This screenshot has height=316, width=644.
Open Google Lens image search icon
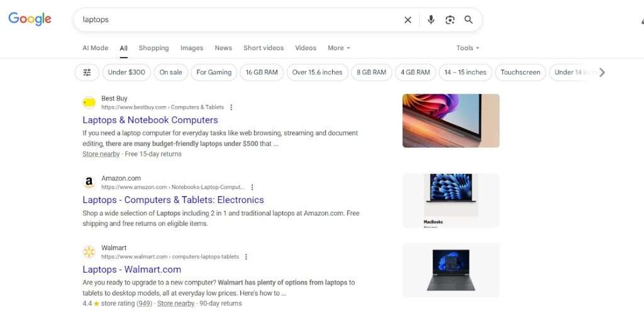click(x=450, y=19)
